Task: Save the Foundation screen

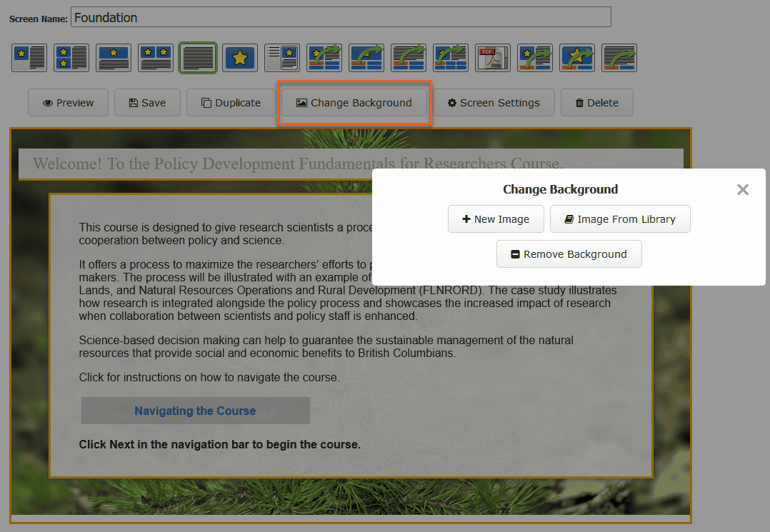Action: 147,102
